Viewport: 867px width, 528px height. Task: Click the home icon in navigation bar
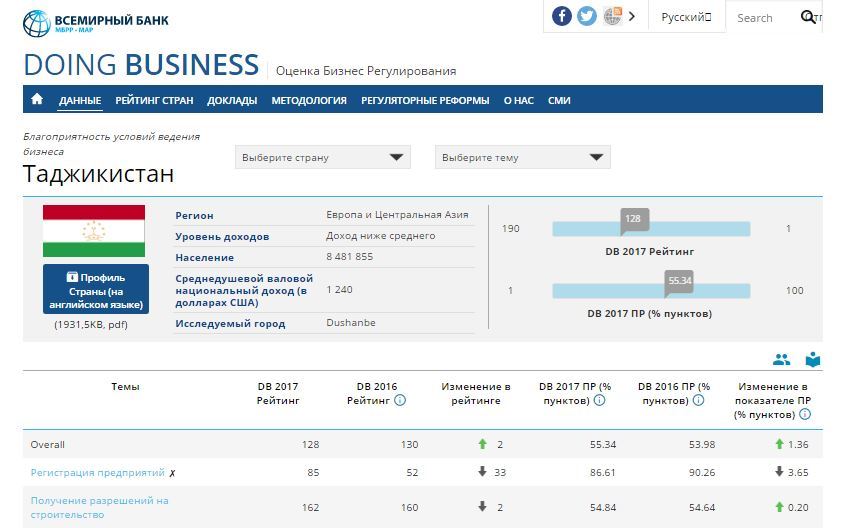(x=37, y=100)
